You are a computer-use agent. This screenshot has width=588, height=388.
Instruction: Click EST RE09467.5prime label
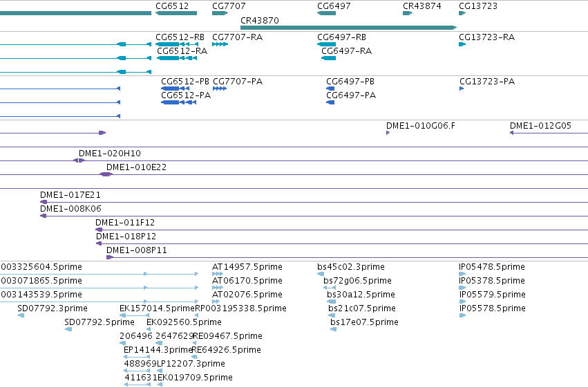tap(227, 336)
